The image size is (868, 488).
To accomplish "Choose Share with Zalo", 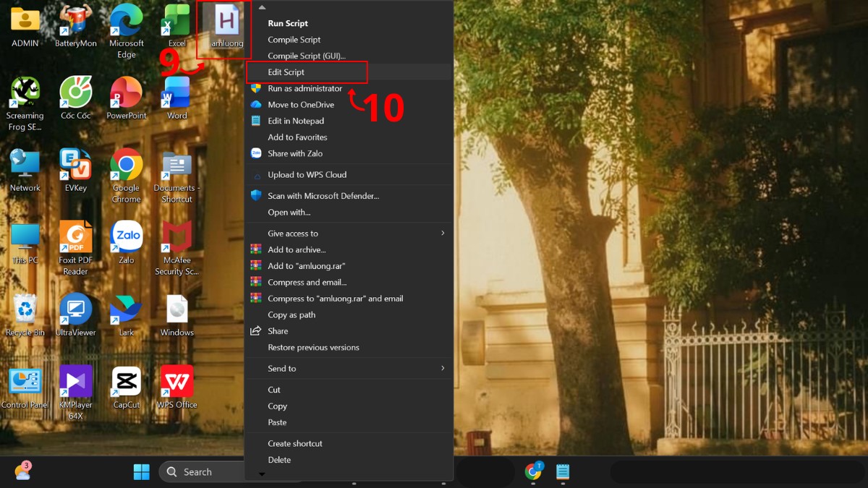I will tap(349, 153).
